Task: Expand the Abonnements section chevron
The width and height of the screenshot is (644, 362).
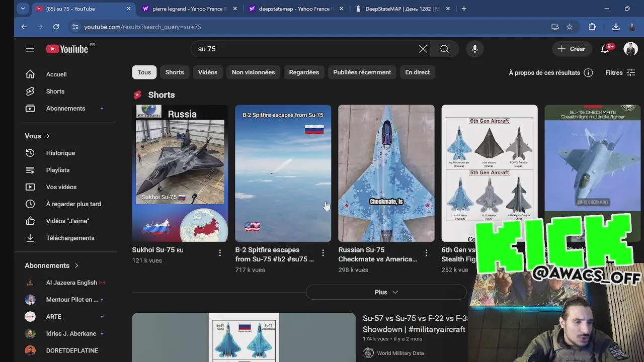Action: pyautogui.click(x=76, y=265)
